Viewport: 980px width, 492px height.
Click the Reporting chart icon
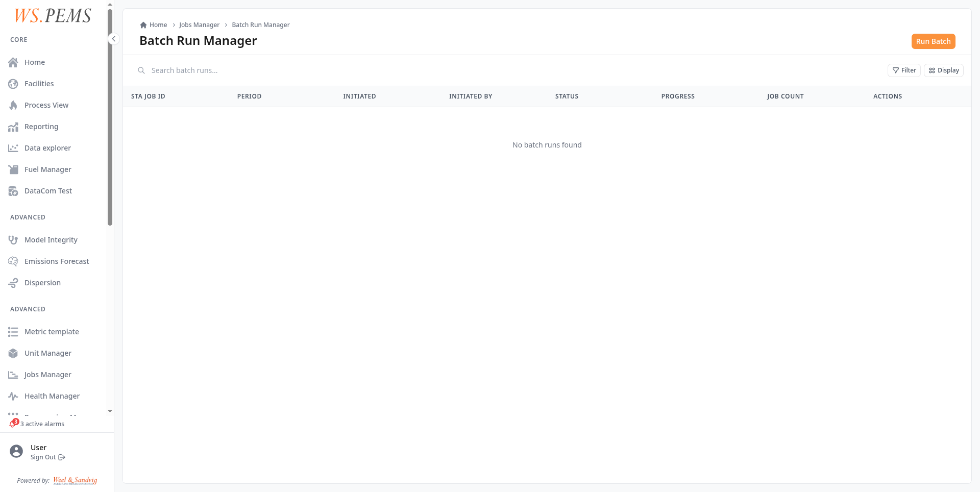[13, 127]
